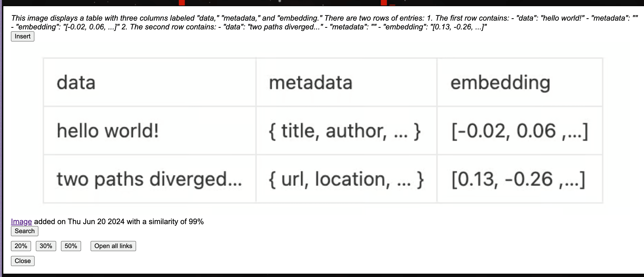Image resolution: width=644 pixels, height=277 pixels.
Task: Click the "{ title, author, ... }" cell
Action: coord(345,131)
